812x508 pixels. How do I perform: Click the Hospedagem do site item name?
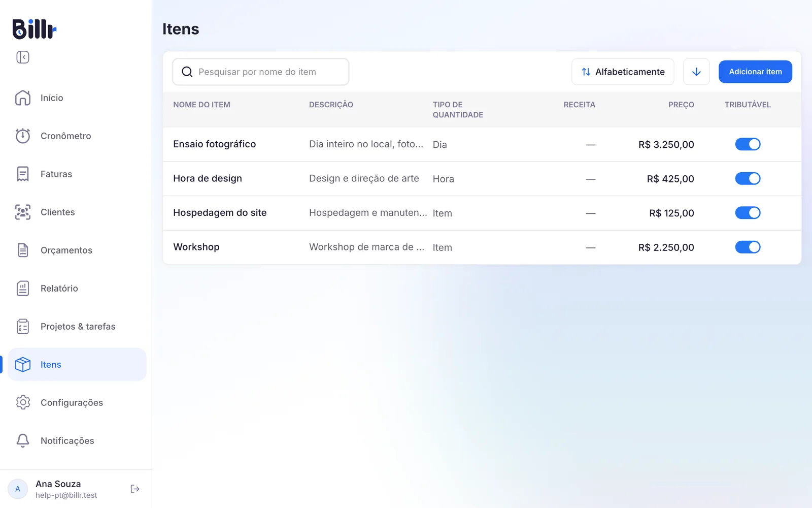[220, 213]
